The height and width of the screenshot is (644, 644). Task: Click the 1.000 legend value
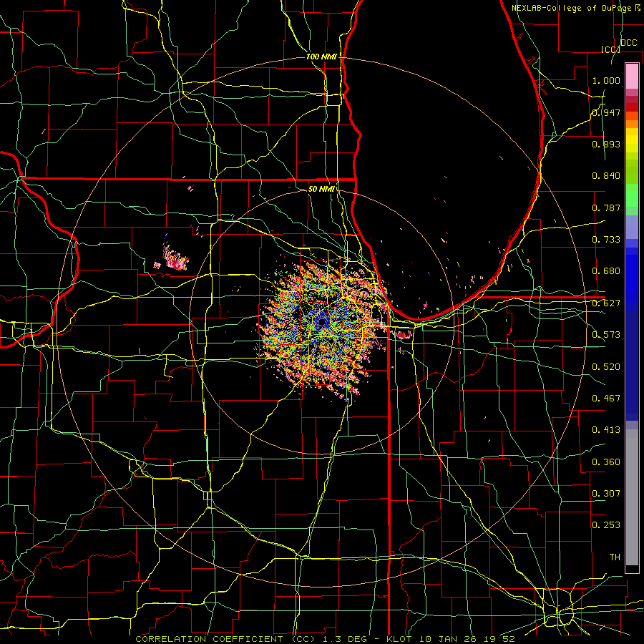tap(606, 80)
